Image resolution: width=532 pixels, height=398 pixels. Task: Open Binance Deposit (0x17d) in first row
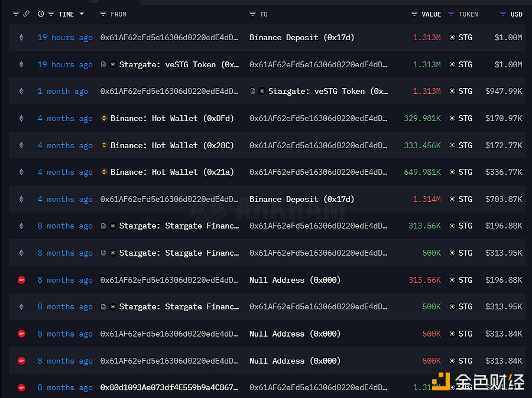(301, 37)
